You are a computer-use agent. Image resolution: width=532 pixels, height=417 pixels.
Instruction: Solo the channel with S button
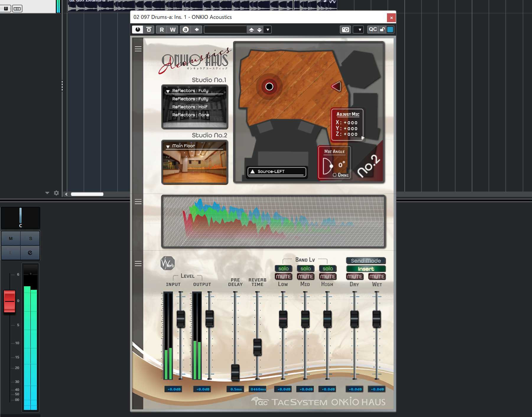tap(30, 238)
